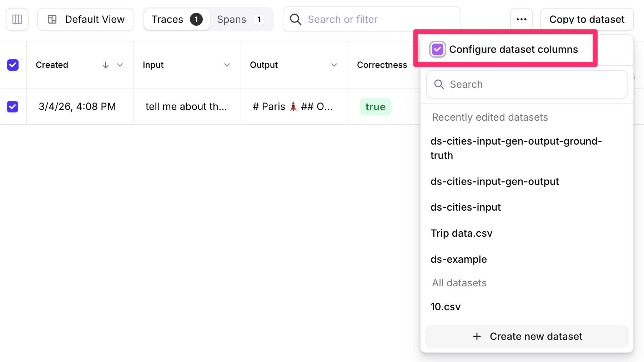The width and height of the screenshot is (644, 362).
Task: Click the Create new dataset button
Action: [x=527, y=336]
